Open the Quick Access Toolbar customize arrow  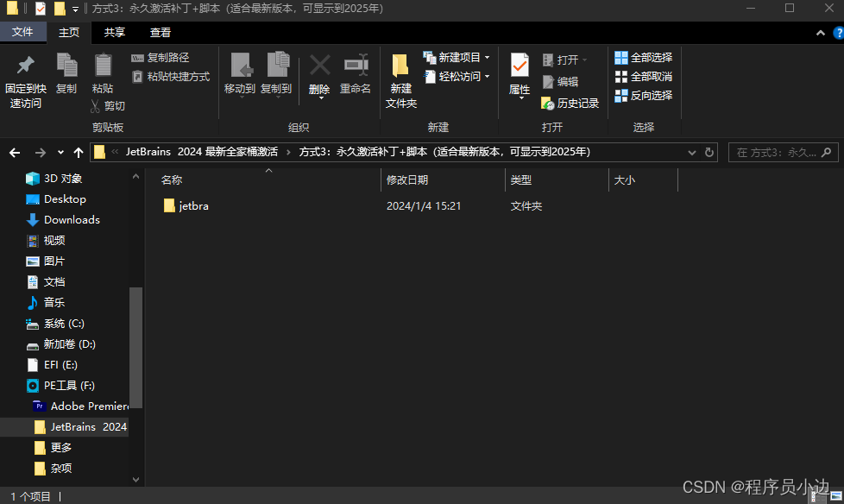(75, 9)
